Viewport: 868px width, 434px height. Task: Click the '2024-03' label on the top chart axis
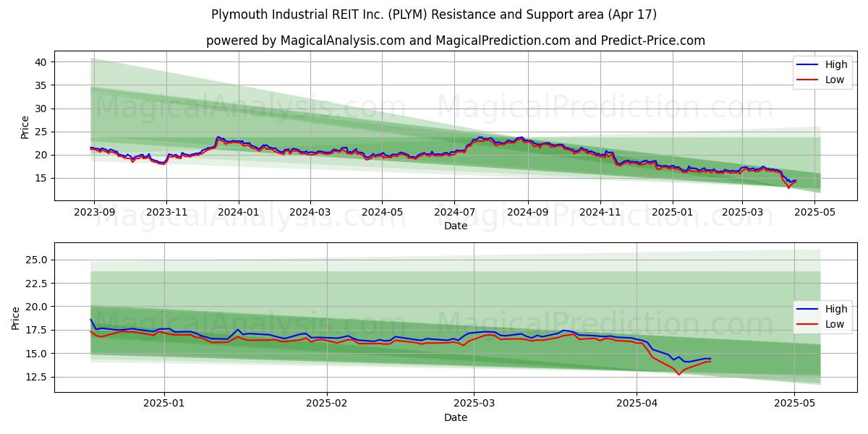tap(310, 213)
